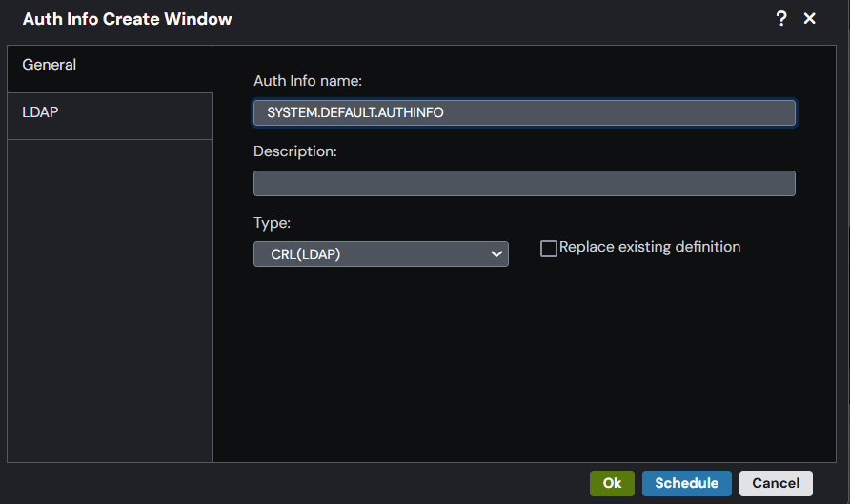Screen dimensions: 850x504
Task: Close the Auth Info Create Window
Action: 809,18
